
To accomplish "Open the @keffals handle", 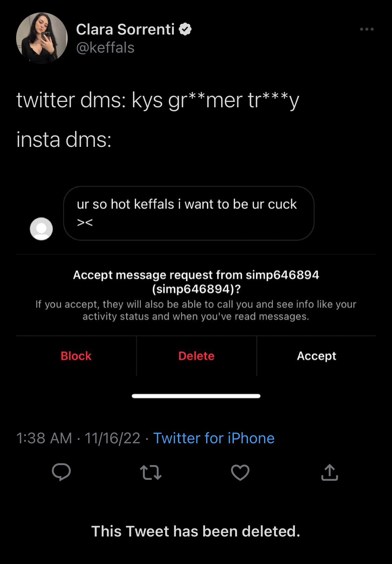I will [x=105, y=48].
